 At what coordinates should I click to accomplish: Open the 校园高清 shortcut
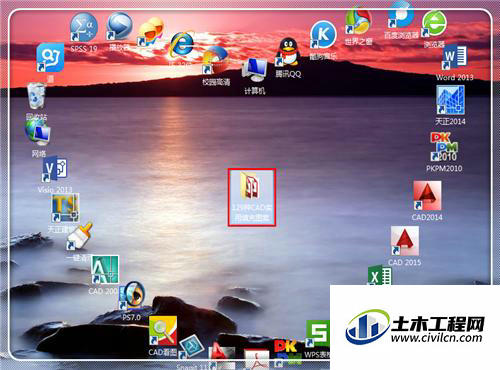(215, 61)
